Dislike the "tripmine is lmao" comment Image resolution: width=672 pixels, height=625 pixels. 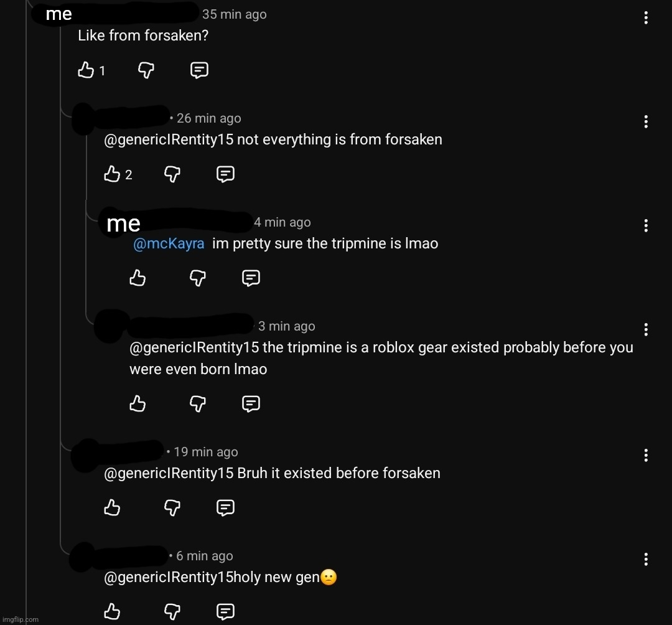tap(198, 278)
